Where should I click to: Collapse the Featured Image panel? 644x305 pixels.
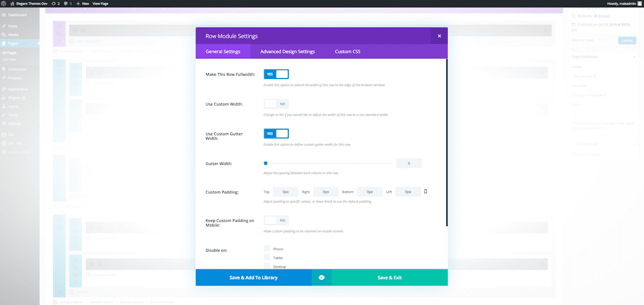pos(633,144)
